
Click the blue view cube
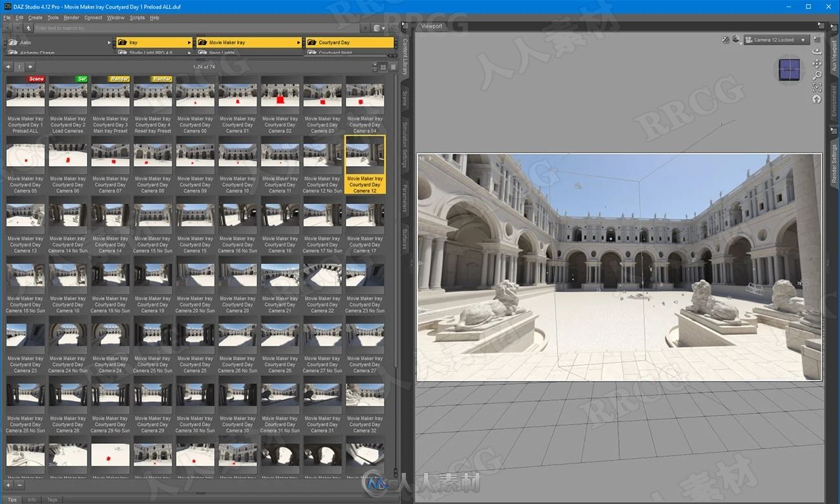pyautogui.click(x=790, y=69)
